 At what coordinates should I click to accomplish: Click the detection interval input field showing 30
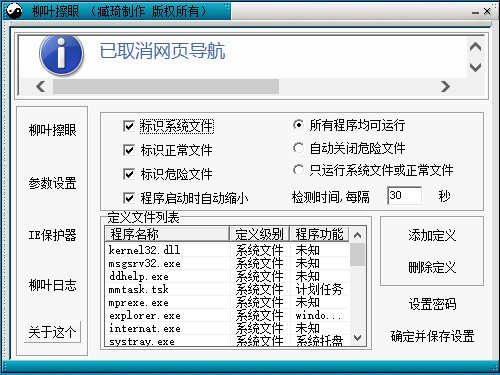point(404,195)
